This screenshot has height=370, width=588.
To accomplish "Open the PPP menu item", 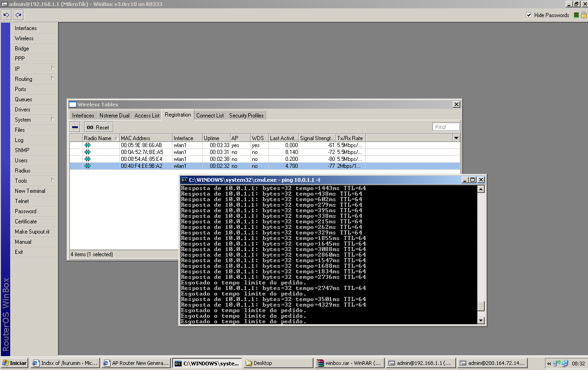I will click(34, 59).
